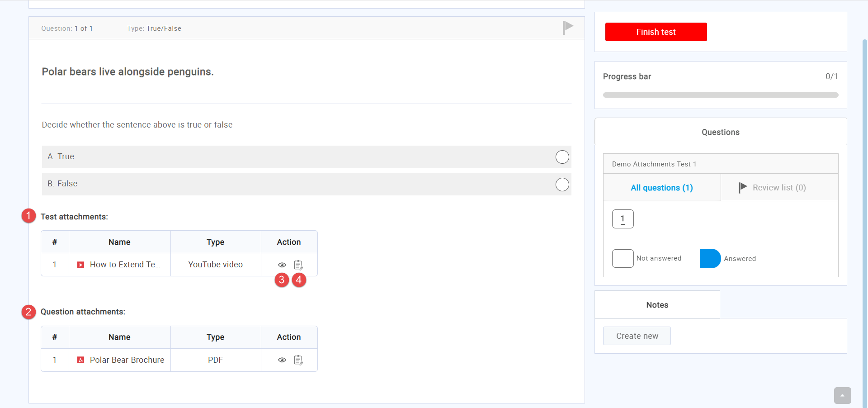Open notes icon for Polar Bear Brochure

click(298, 360)
